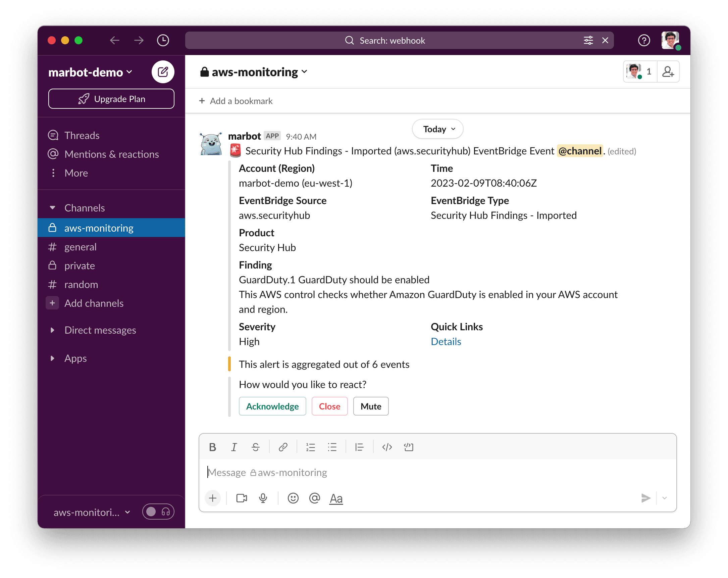Open the private channel

[x=80, y=266]
